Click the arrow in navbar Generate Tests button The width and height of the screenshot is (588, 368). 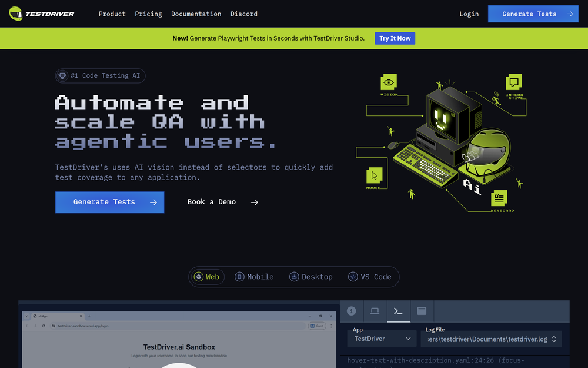tap(570, 14)
